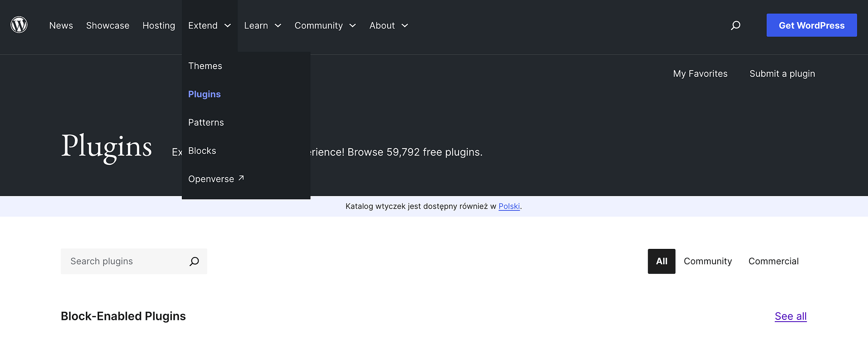Viewport: 868px width, 337px height.
Task: Click See all for Block-Enabled Plugins
Action: pos(790,316)
